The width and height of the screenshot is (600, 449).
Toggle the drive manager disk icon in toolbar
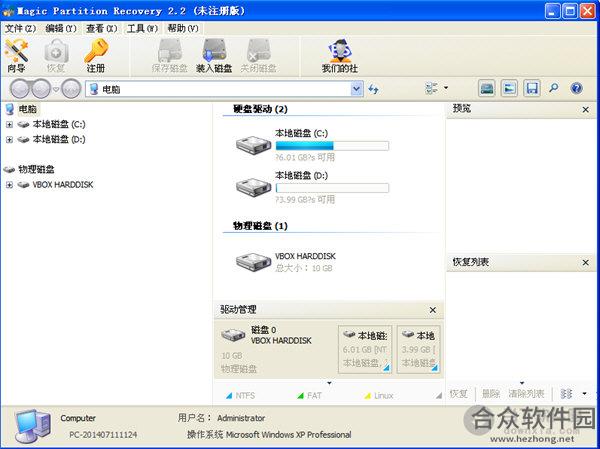pos(487,88)
